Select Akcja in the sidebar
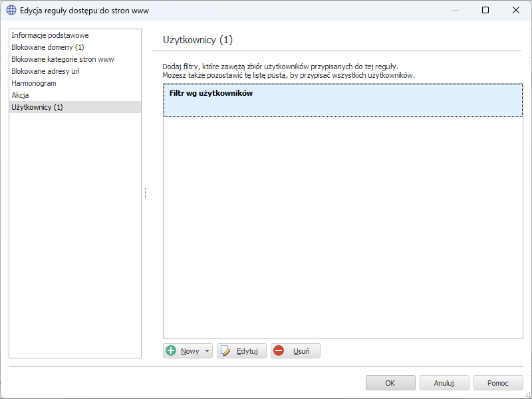The height and width of the screenshot is (399, 532). tap(20, 95)
